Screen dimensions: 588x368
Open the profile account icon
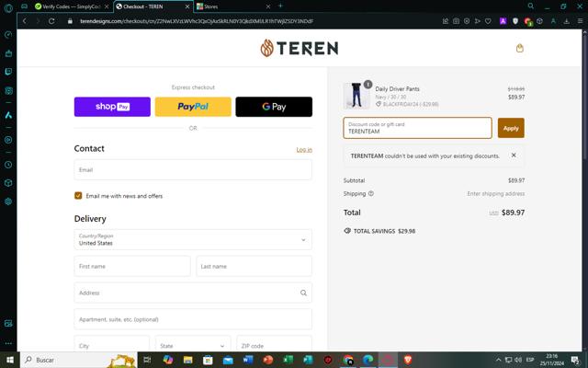553,21
